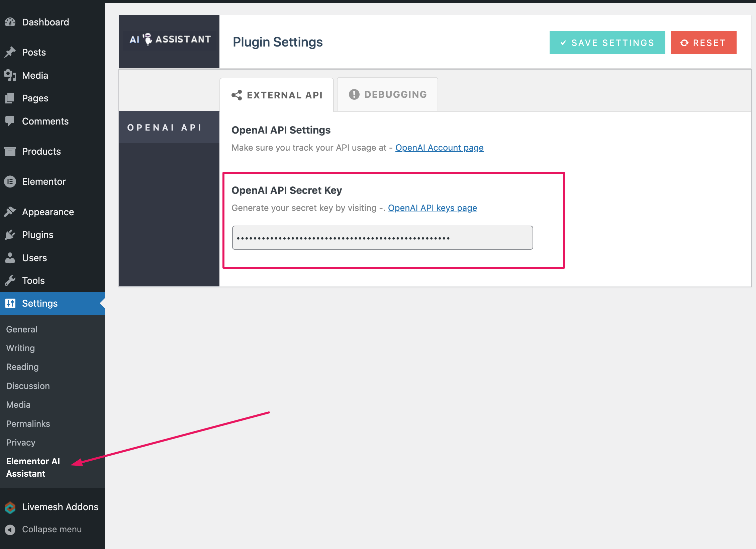Click the Elementor menu icon

[x=10, y=181]
